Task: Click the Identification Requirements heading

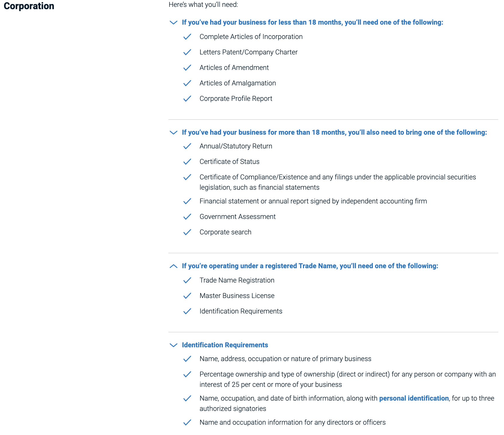Action: 225,345
